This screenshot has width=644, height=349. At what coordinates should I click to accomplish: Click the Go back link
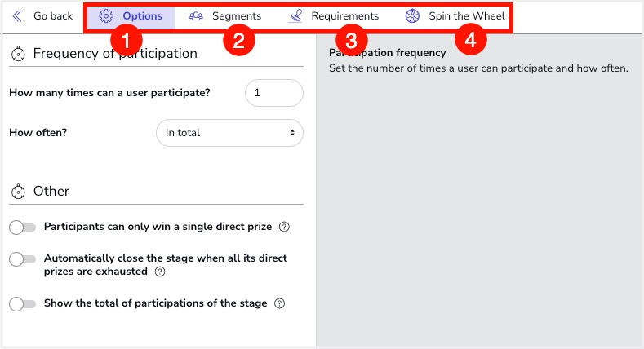coord(52,16)
